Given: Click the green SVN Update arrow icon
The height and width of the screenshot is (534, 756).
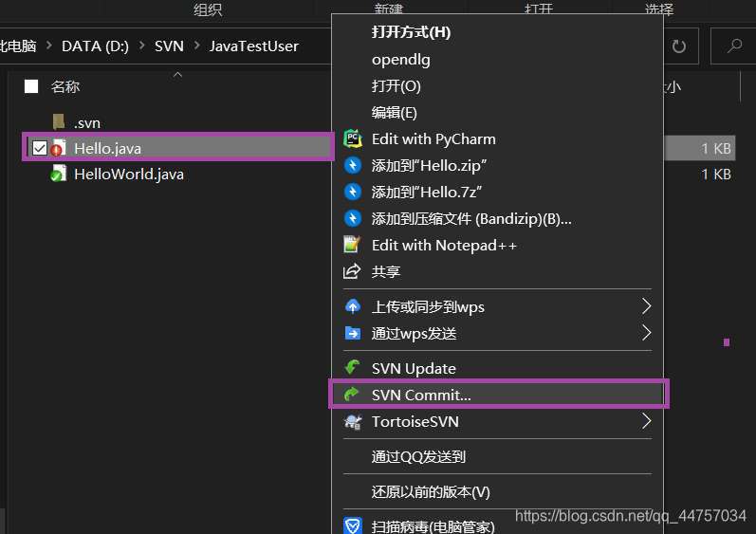Looking at the screenshot, I should click(x=352, y=368).
